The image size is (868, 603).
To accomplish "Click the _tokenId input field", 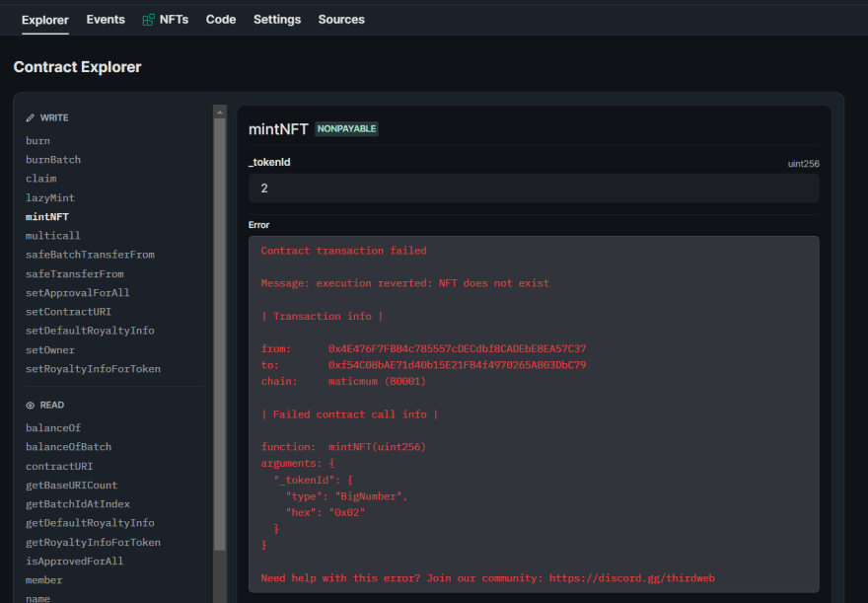I will pyautogui.click(x=533, y=188).
